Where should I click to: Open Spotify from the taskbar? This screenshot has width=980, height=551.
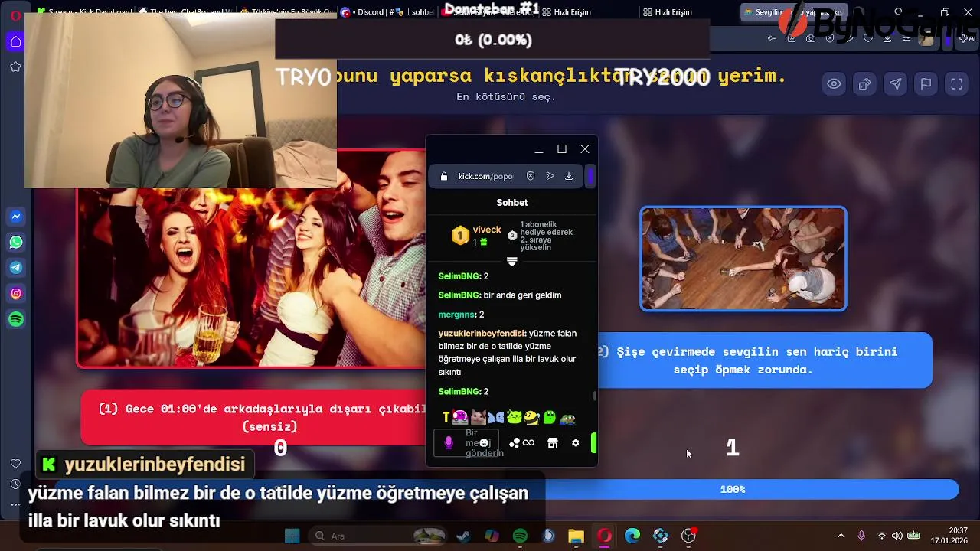(x=520, y=536)
